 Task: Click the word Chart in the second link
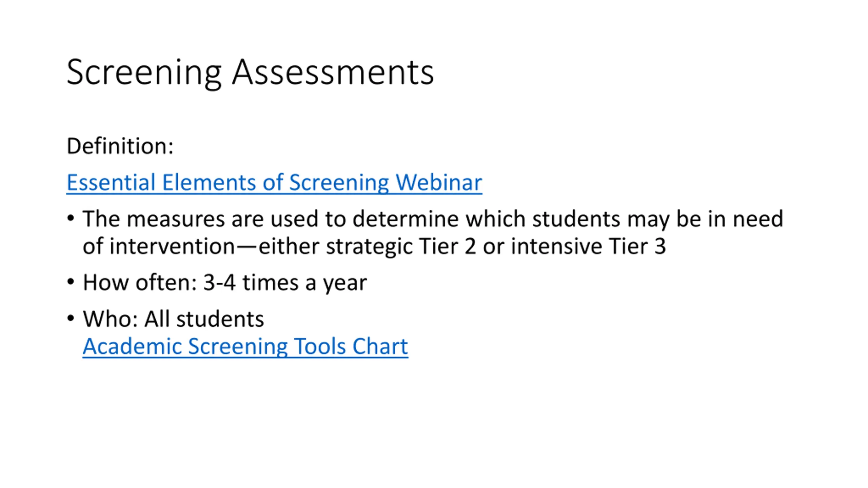click(380, 346)
